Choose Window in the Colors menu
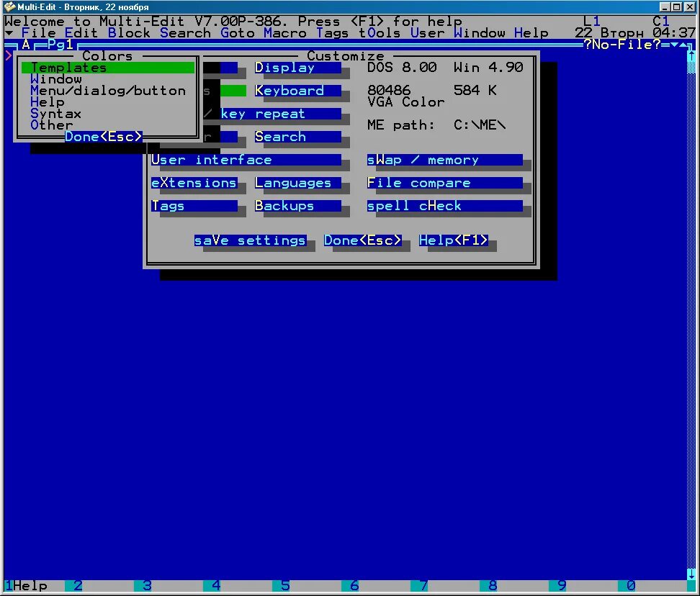700x596 pixels. [56, 79]
